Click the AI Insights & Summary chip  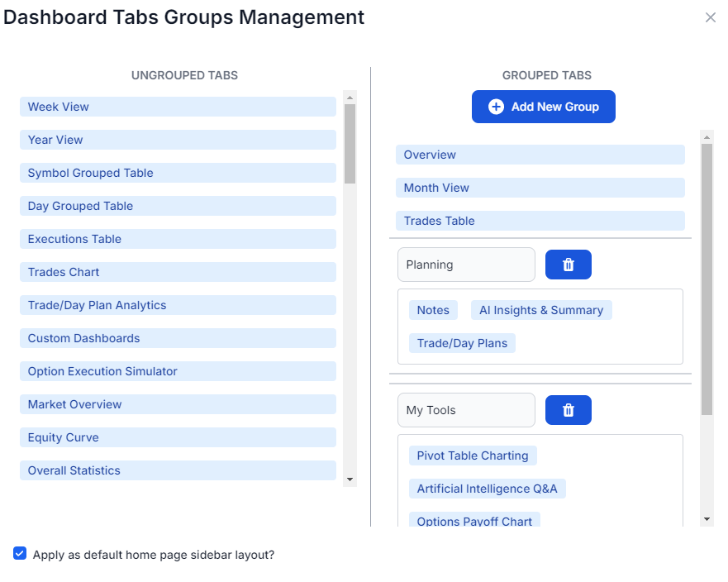541,310
